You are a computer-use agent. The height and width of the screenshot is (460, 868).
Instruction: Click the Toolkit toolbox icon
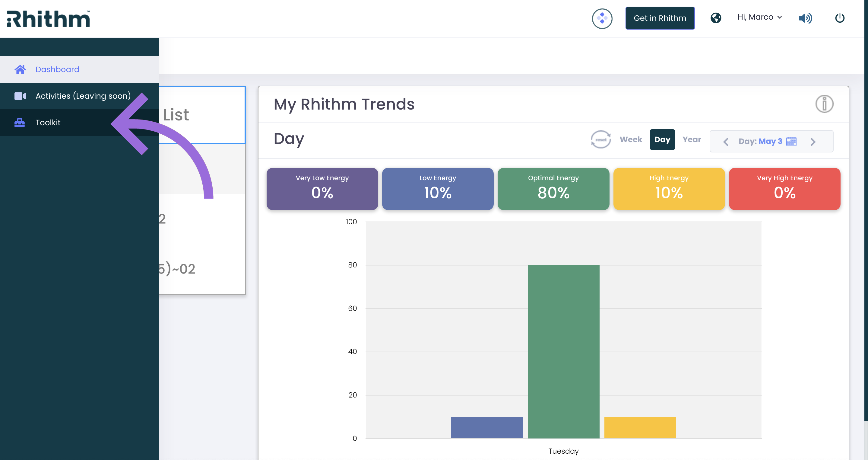pyautogui.click(x=20, y=123)
